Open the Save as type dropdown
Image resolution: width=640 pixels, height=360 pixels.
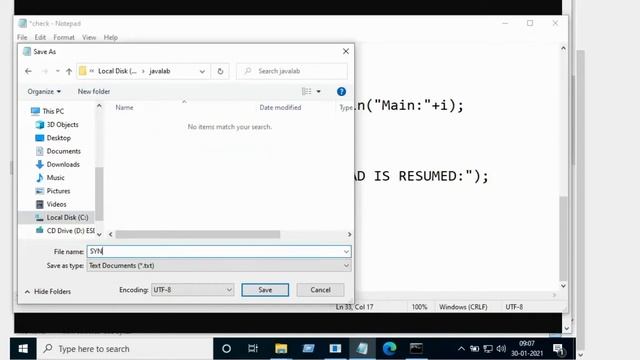click(x=219, y=266)
